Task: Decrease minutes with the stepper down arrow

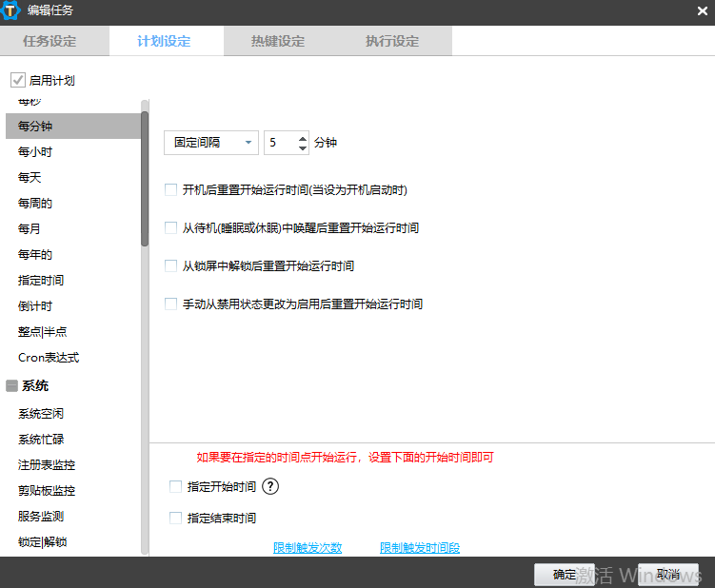Action: click(x=303, y=148)
